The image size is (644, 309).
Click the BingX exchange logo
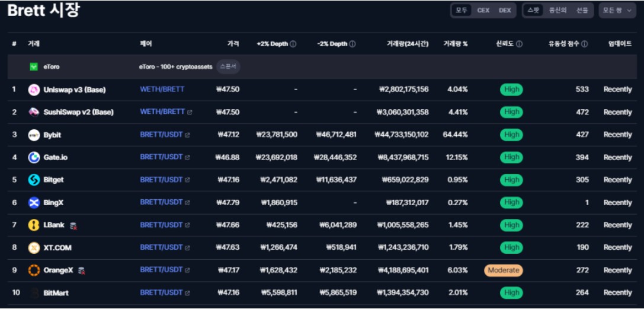(x=34, y=203)
